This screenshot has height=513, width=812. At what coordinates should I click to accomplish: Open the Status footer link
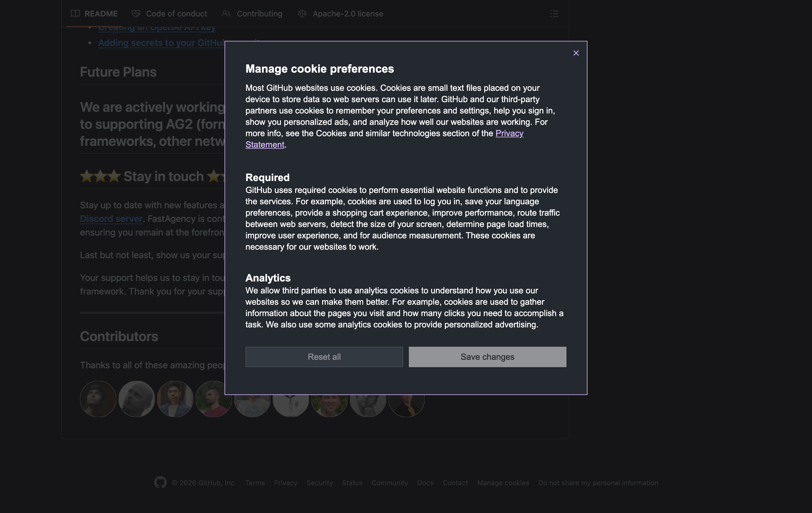point(352,483)
